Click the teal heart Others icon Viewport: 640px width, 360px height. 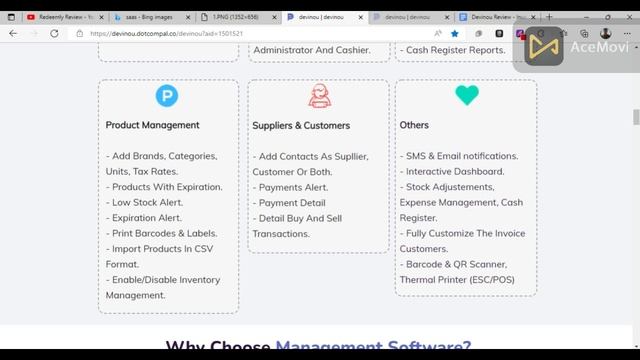click(x=467, y=95)
